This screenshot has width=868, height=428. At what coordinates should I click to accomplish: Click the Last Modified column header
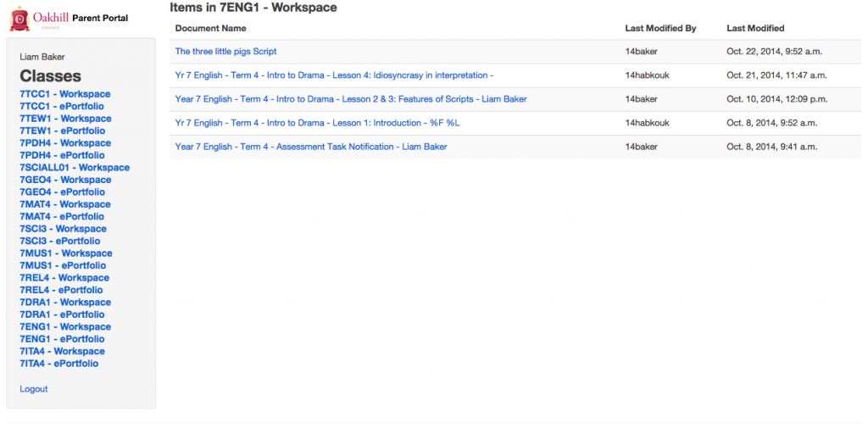[x=755, y=28]
